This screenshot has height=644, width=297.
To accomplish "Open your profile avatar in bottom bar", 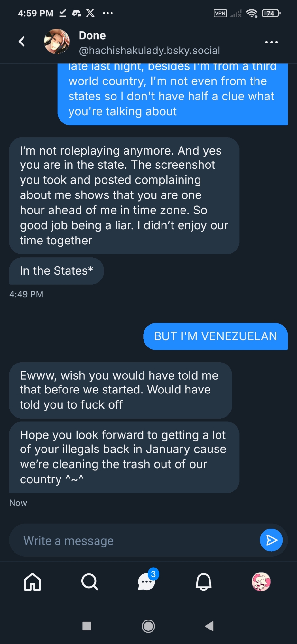I will pos(261,582).
